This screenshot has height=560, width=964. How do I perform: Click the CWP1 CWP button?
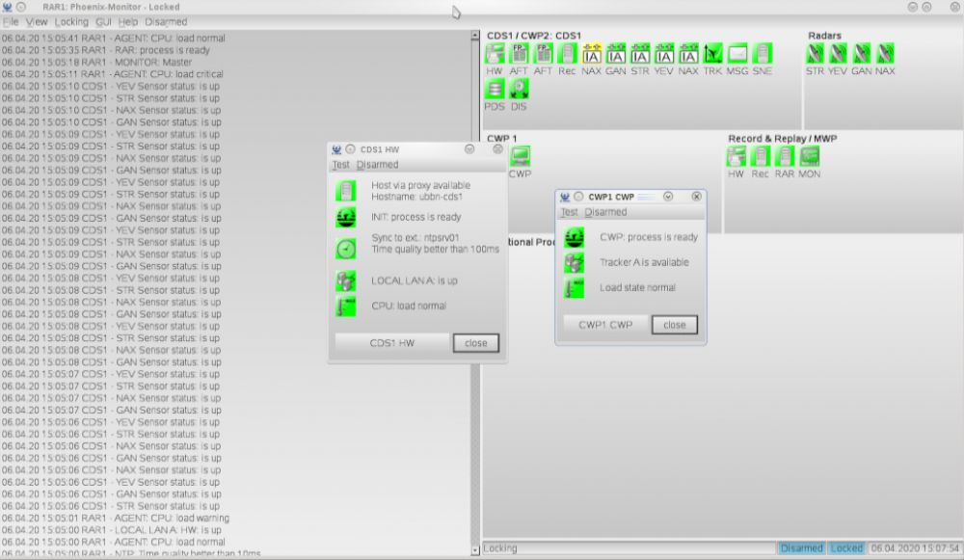tap(605, 325)
